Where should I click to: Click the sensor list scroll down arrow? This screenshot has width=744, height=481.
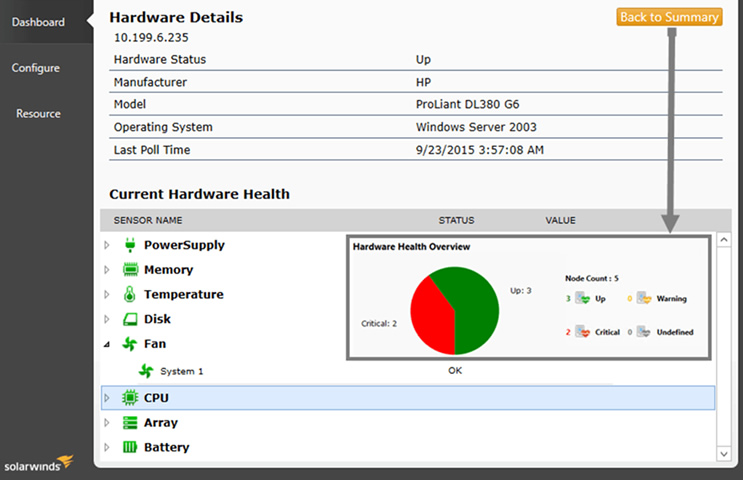tap(724, 453)
